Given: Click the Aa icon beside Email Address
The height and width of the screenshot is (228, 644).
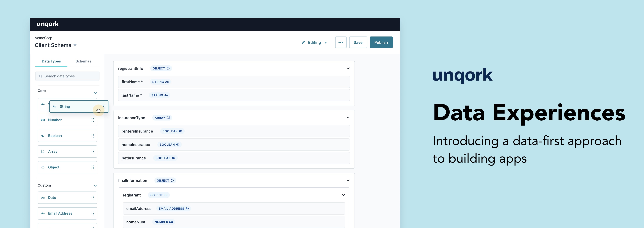Looking at the screenshot, I should click(43, 213).
